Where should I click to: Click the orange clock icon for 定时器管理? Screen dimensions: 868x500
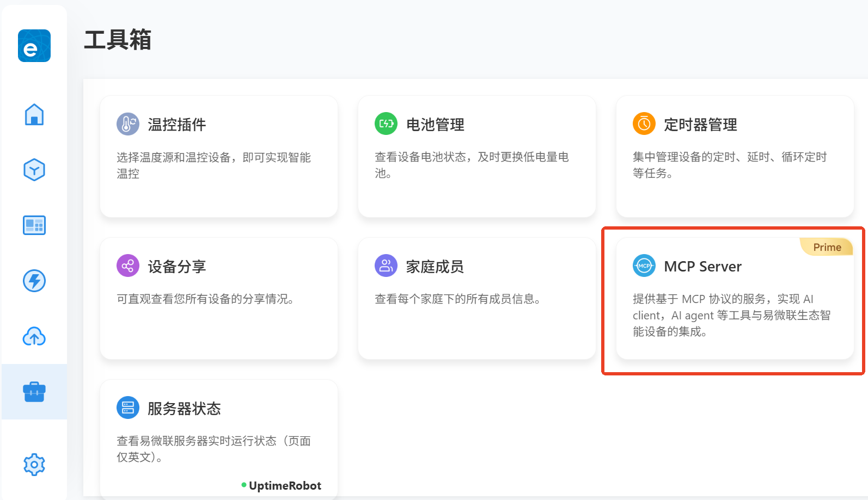click(x=644, y=124)
